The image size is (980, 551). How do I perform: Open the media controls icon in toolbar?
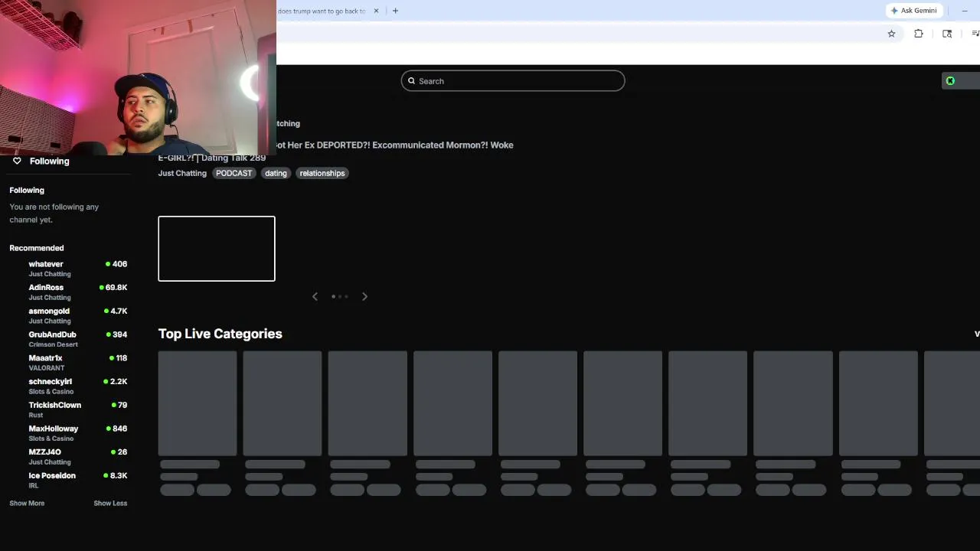tap(975, 34)
